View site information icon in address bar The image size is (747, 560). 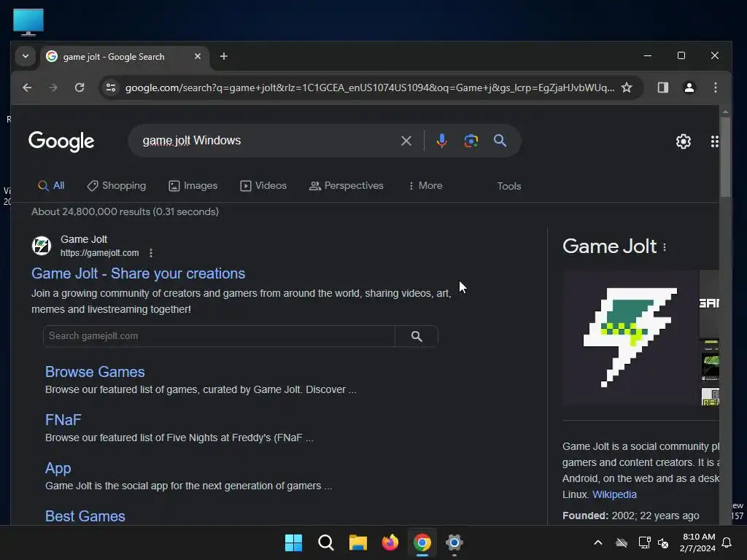coord(111,87)
